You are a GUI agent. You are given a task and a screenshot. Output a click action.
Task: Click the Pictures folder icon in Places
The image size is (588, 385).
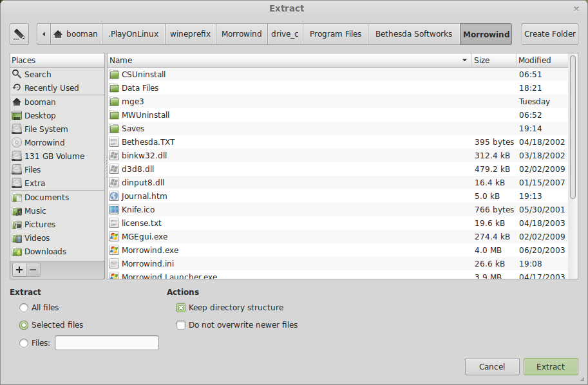click(17, 224)
